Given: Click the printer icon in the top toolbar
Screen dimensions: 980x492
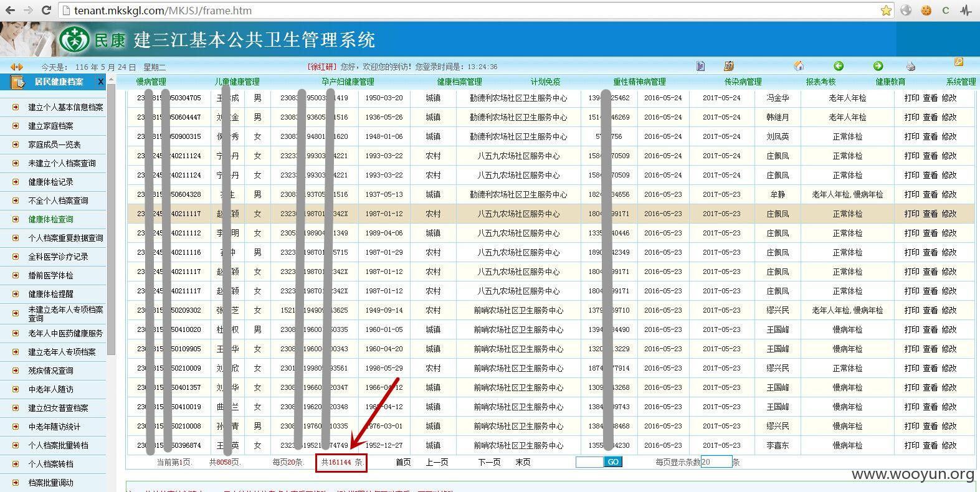Looking at the screenshot, I should tap(911, 66).
